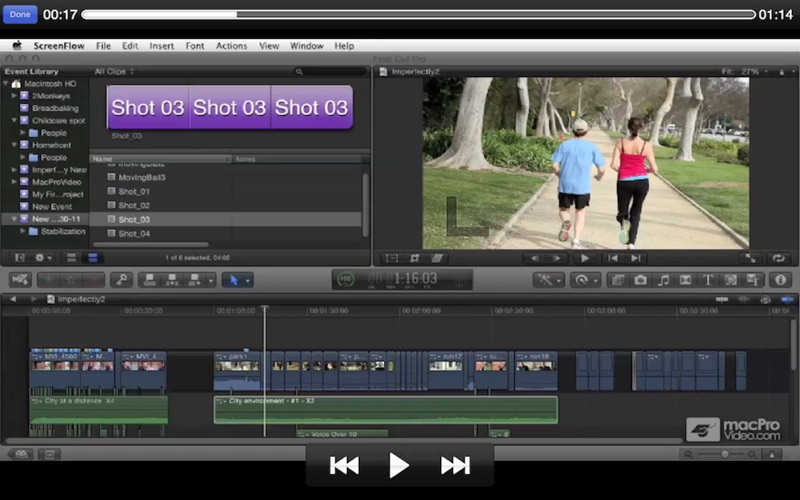Collapse the Macintosh HD tree

tap(6, 83)
